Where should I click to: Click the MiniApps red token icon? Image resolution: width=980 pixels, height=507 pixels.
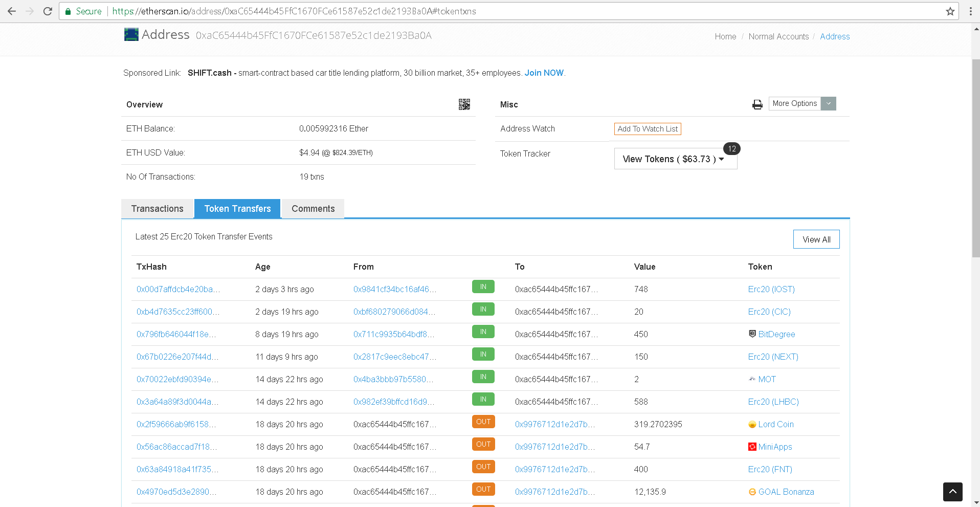(752, 447)
